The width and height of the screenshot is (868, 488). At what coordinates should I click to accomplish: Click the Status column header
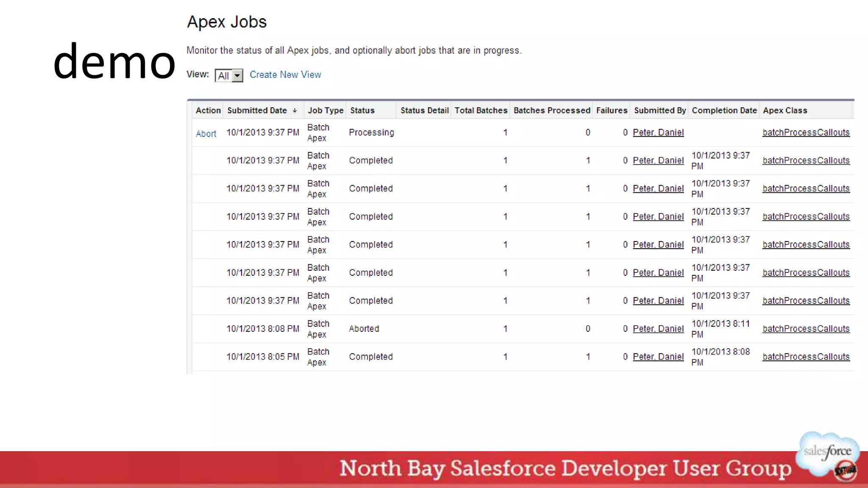click(362, 111)
